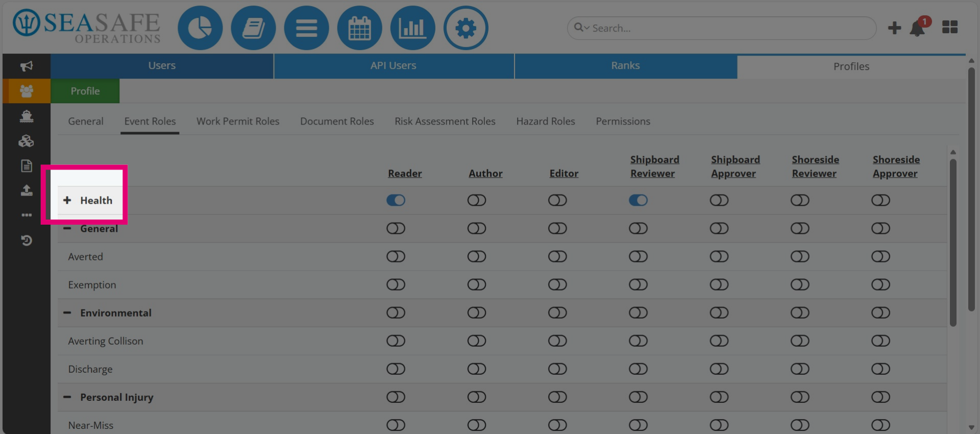Open the bar chart reports icon
Viewport: 980px width, 434px height.
tap(412, 28)
